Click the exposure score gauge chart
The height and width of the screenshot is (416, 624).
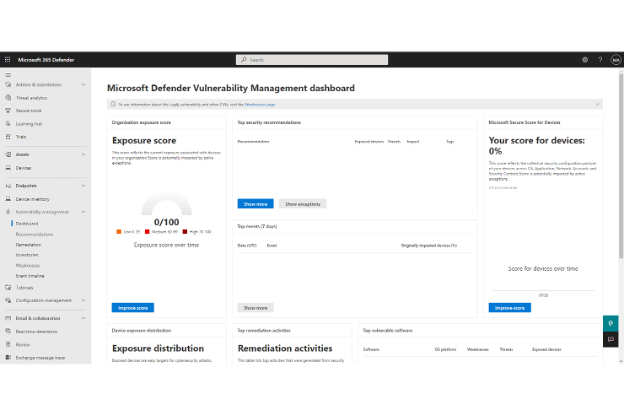166,203
